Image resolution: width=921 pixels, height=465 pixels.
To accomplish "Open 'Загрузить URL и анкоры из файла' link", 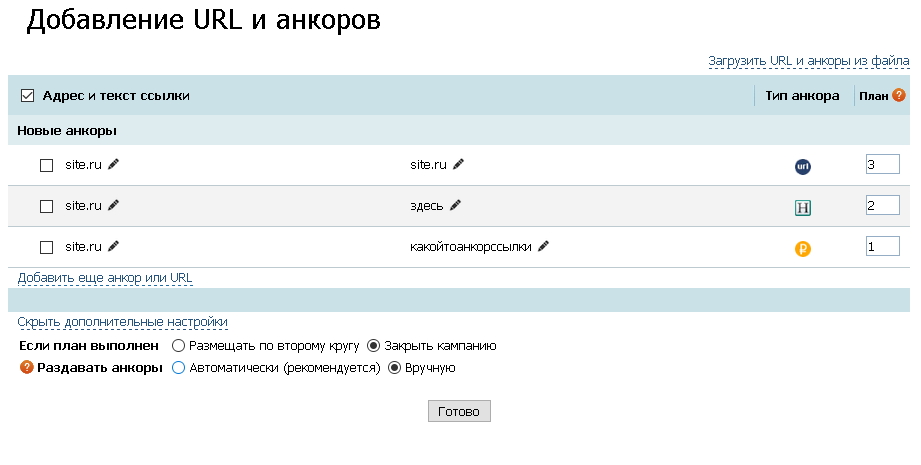I will click(x=808, y=61).
